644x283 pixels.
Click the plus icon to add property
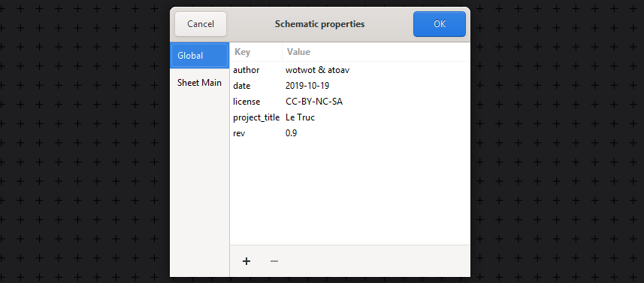point(246,261)
